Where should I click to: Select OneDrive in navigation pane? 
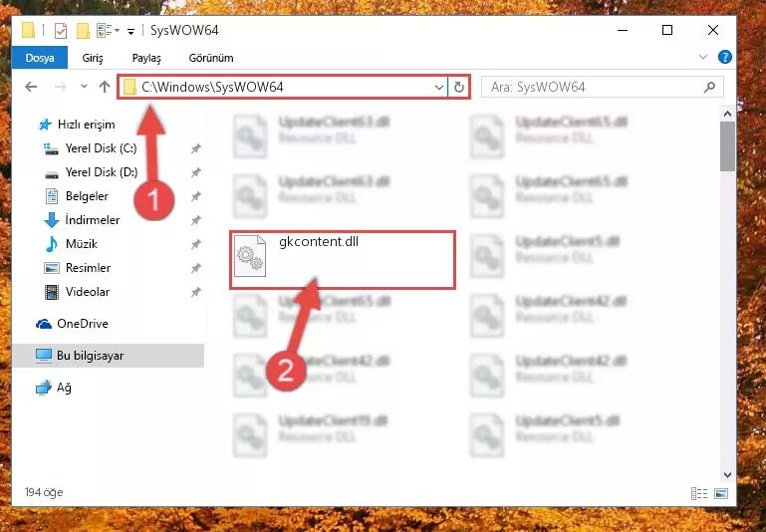coord(82,324)
